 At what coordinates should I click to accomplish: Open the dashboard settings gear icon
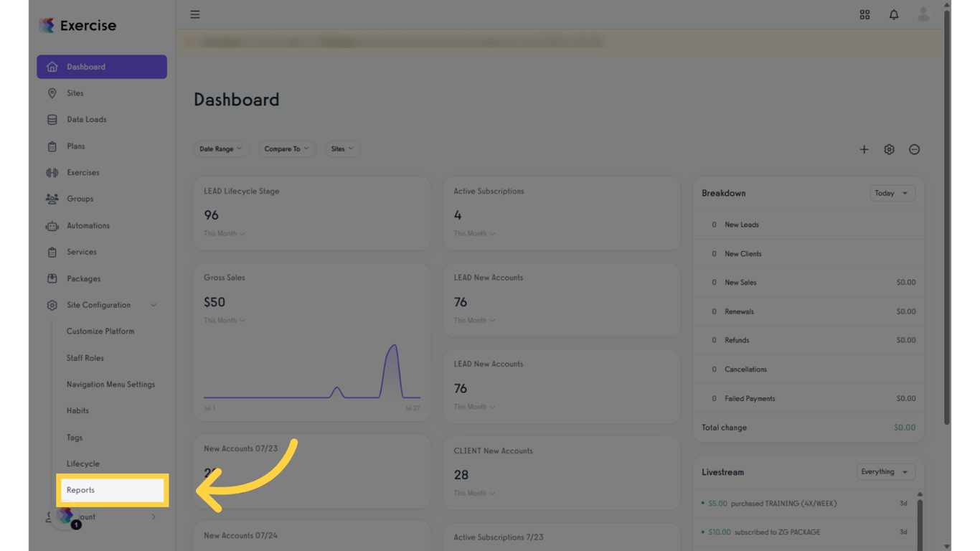[889, 149]
